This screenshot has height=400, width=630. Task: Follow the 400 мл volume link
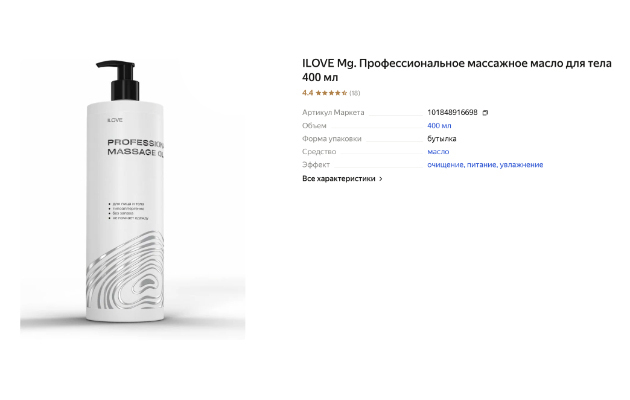[x=439, y=126]
